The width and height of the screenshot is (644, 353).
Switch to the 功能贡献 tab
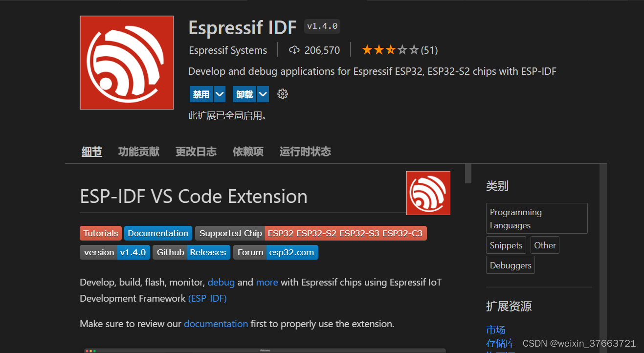coord(139,152)
